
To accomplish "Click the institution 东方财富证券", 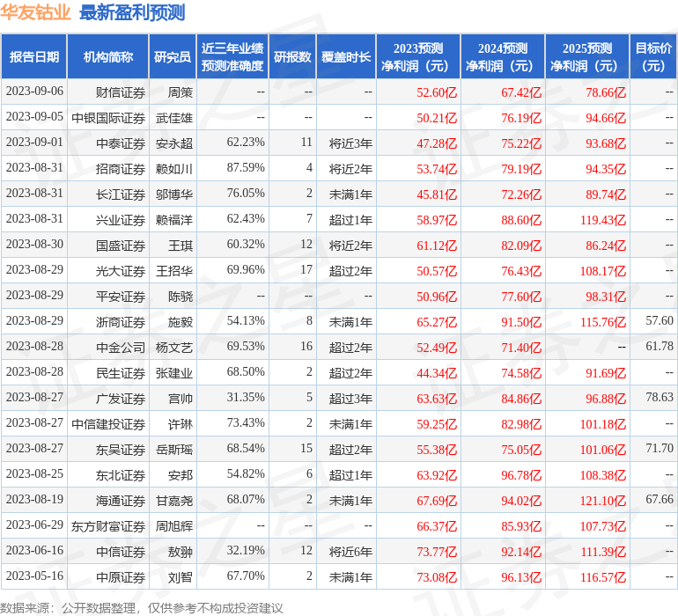I will [108, 525].
